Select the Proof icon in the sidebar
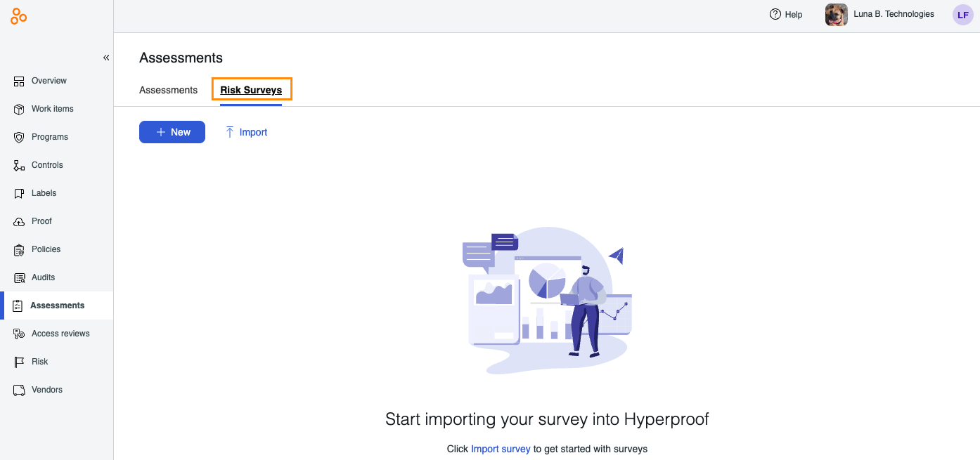Viewport: 980px width, 460px height. (x=20, y=221)
